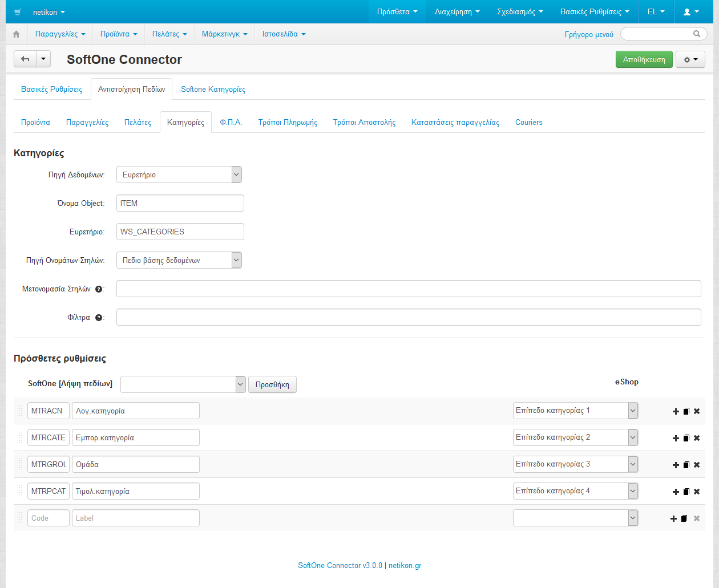Add a row after the MTRACN row

(676, 411)
